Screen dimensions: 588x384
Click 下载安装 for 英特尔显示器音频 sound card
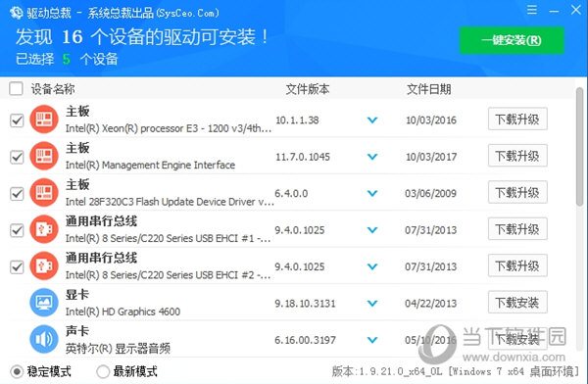point(517,339)
